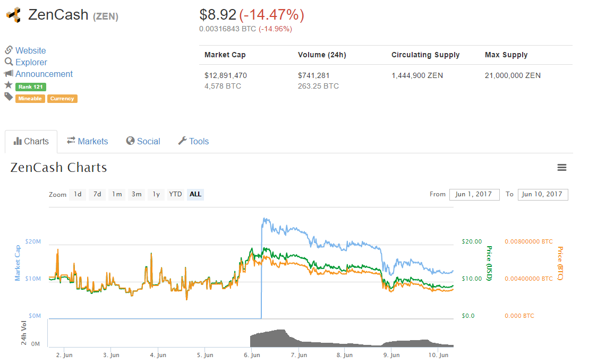Click the 2. Jun date marker on the timeline
The height and width of the screenshot is (364, 597).
64,355
